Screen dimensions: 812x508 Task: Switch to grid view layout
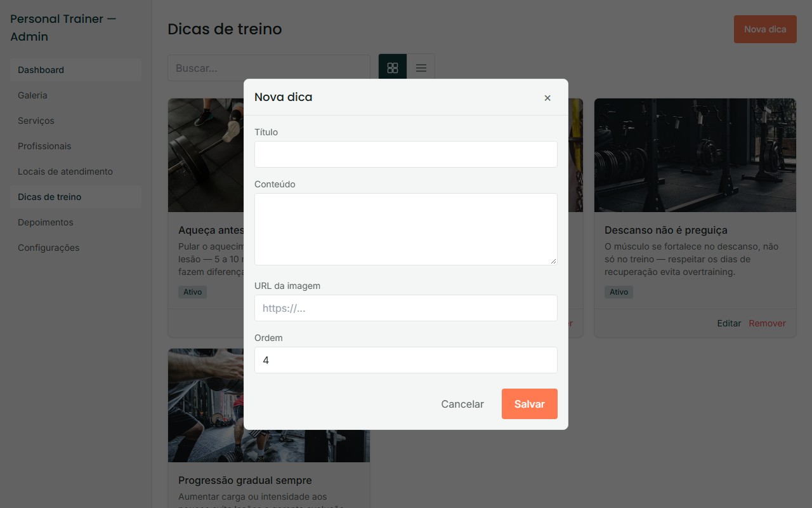[393, 68]
